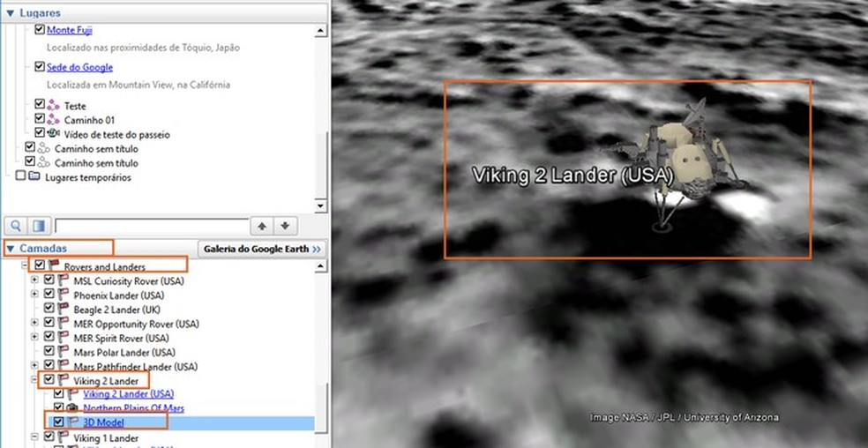Image resolution: width=868 pixels, height=448 pixels.
Task: Click the camera icon beside Northern Plains Of Mars
Action: (72, 408)
